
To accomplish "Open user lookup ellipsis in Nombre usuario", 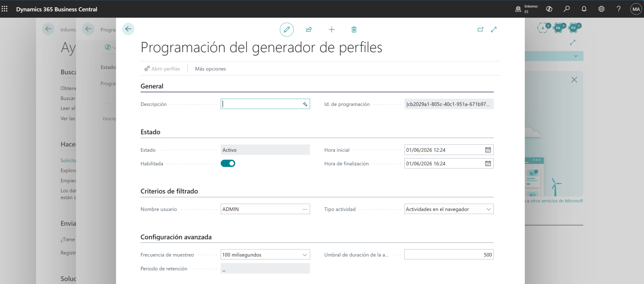I will coord(305,209).
